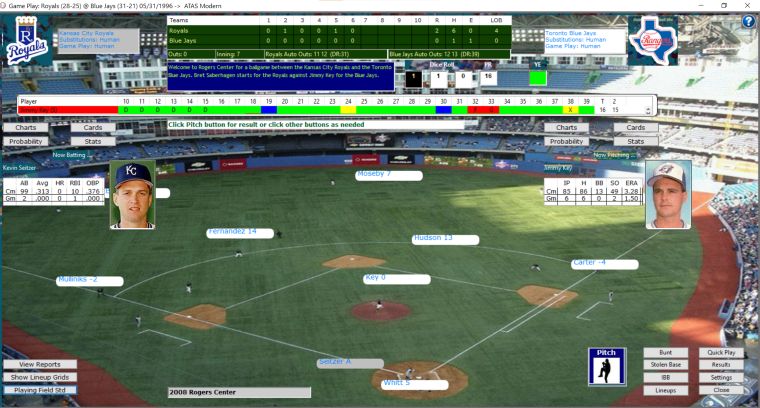Screen dimensions: 760x408
Task: Click Jimmy Key's pitching stats table
Action: [x=593, y=191]
